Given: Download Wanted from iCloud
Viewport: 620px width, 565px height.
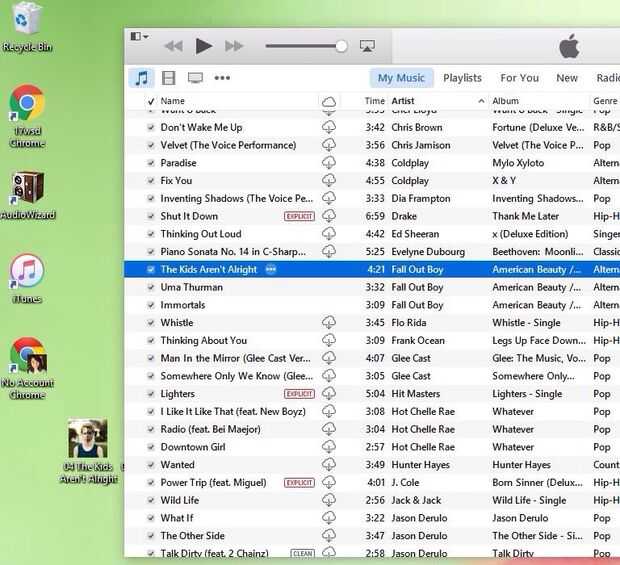Looking at the screenshot, I should coord(329,465).
